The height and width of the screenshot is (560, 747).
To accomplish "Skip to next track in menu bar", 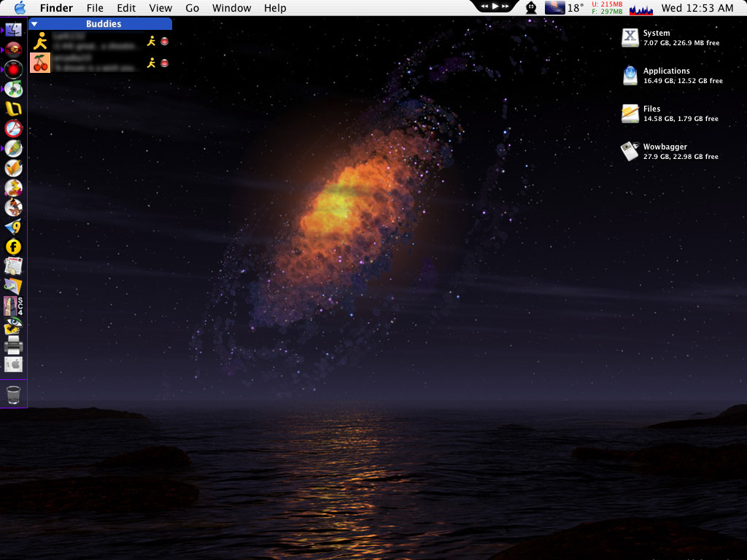I will click(x=506, y=6).
